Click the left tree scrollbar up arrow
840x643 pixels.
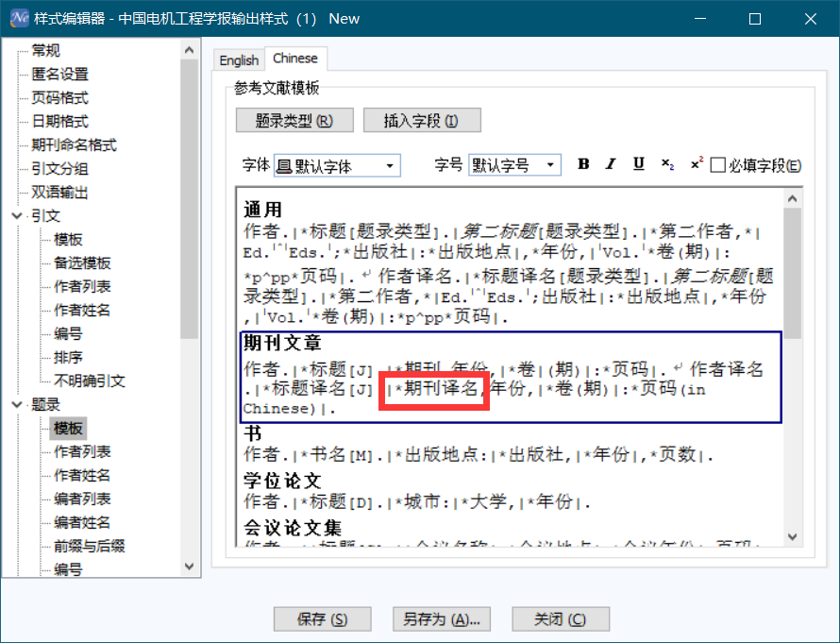pyautogui.click(x=189, y=50)
